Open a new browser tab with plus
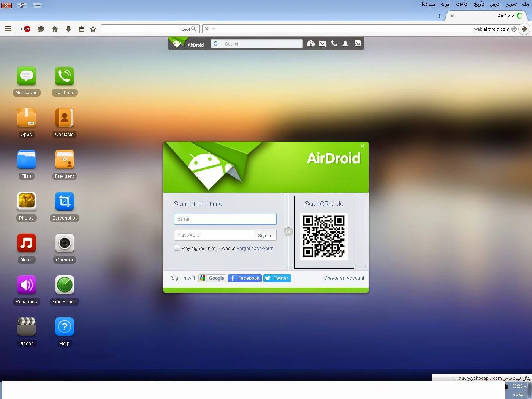 click(440, 16)
